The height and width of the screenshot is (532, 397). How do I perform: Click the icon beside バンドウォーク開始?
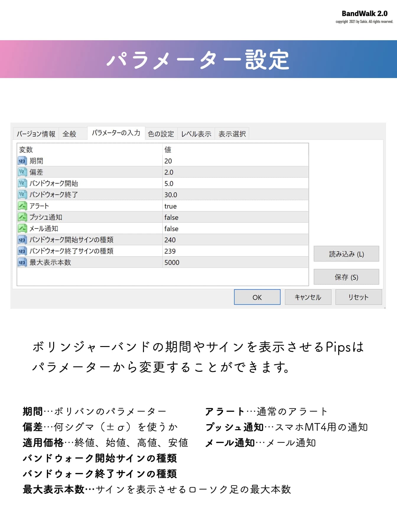click(22, 183)
